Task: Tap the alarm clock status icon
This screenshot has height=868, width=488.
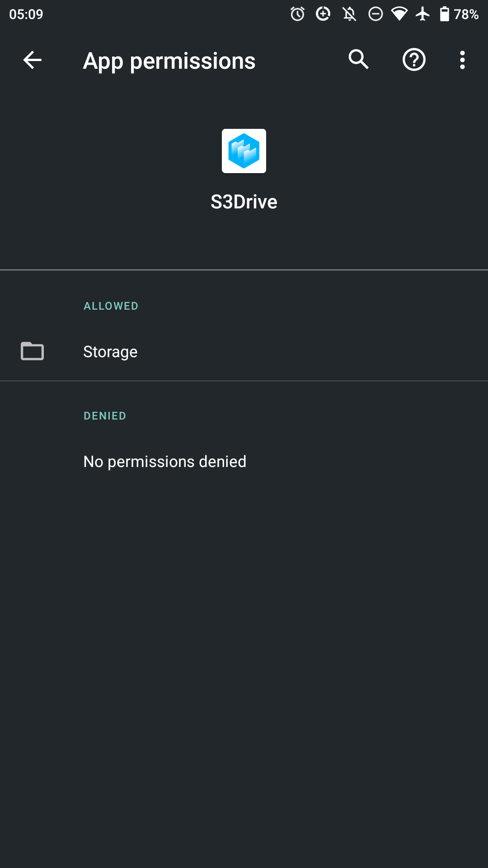Action: click(x=297, y=14)
